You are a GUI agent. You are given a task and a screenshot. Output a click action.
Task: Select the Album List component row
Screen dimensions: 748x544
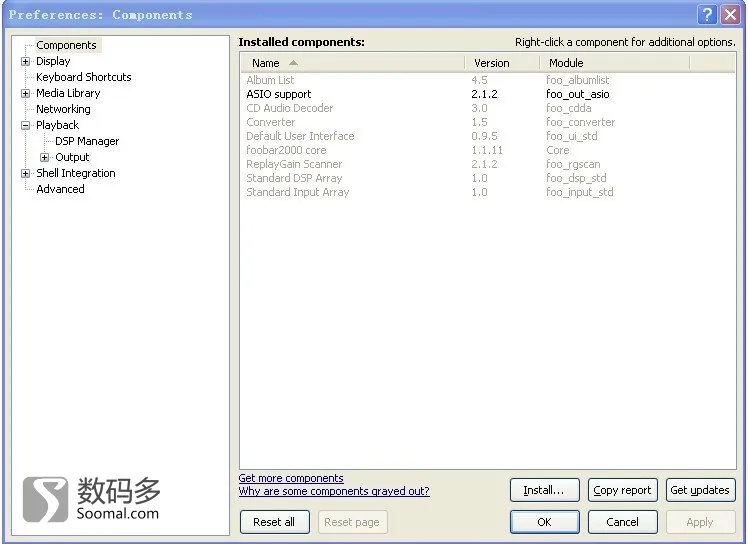point(488,80)
